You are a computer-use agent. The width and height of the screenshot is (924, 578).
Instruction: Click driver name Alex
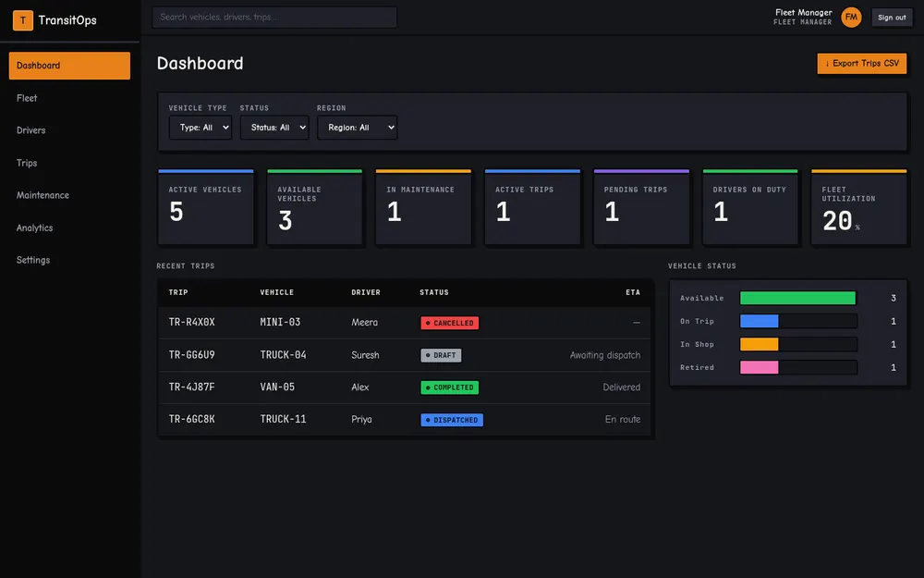(360, 387)
